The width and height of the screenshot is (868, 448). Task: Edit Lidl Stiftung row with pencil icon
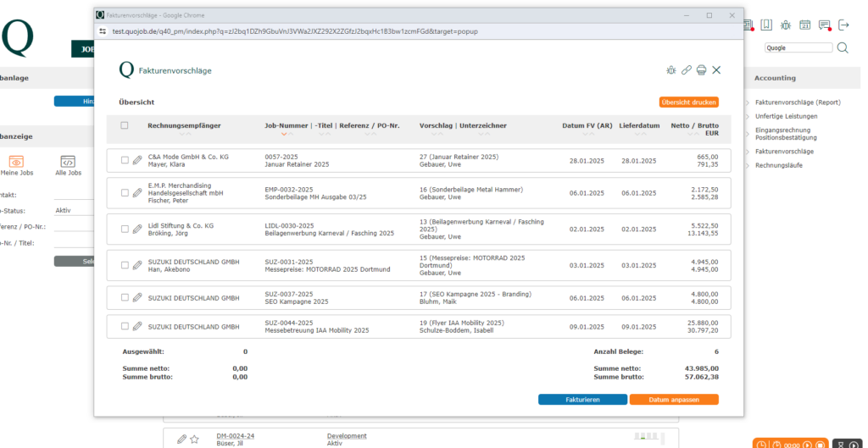coord(138,229)
